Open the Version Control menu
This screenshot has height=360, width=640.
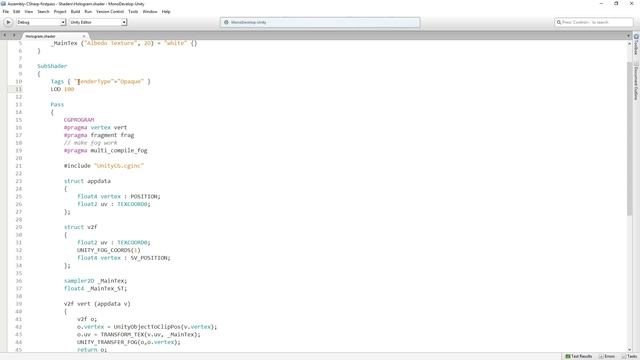coord(110,11)
